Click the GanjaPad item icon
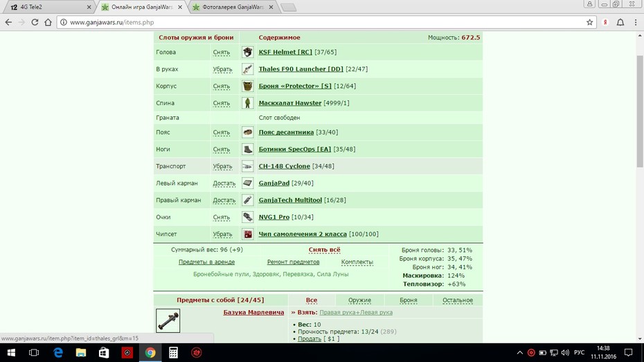Screen dimensions: 644x362 pos(247,183)
